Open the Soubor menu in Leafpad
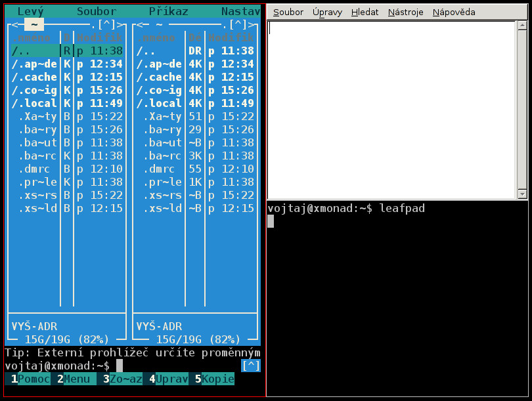 [x=288, y=12]
